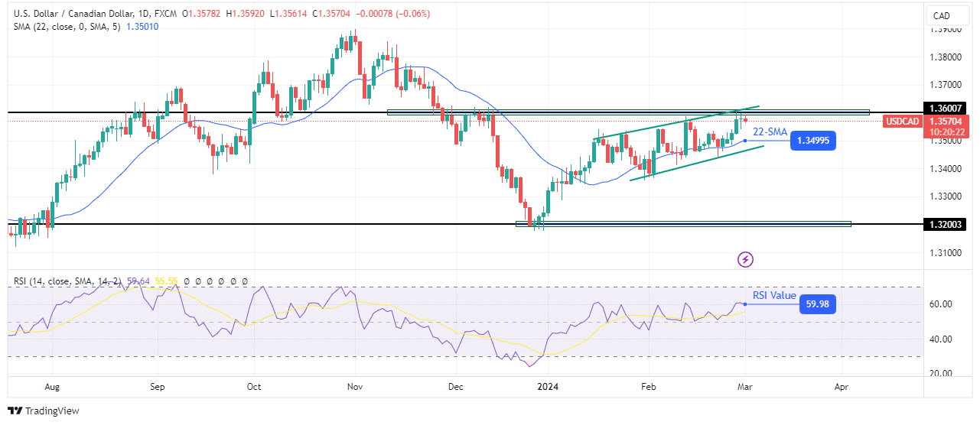The width and height of the screenshot is (980, 435).
Task: Click the Sep time axis label
Action: click(157, 387)
